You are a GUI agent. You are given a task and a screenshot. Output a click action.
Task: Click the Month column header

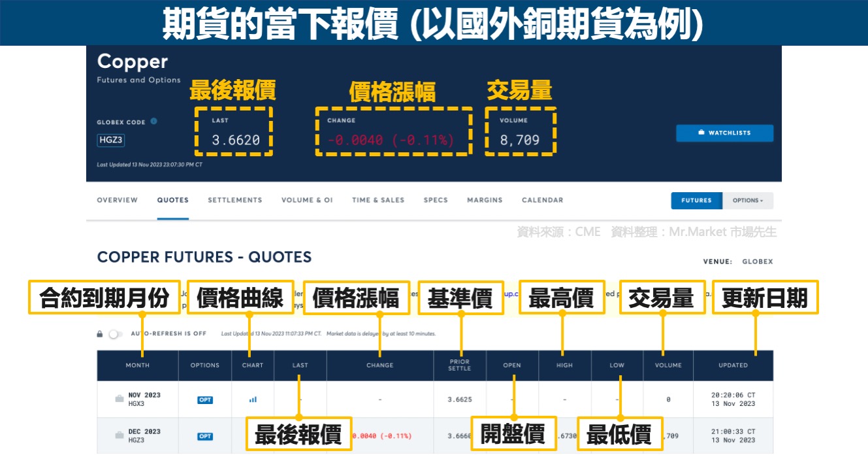[138, 365]
